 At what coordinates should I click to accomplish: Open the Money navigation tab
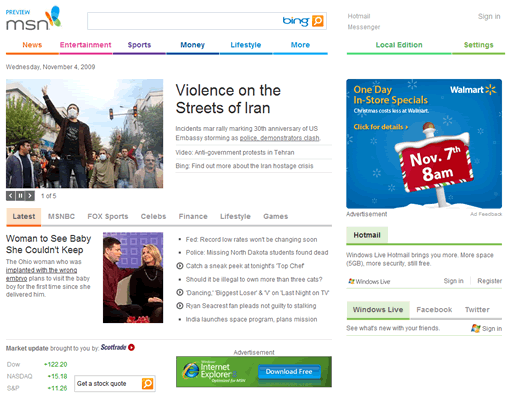(x=192, y=45)
